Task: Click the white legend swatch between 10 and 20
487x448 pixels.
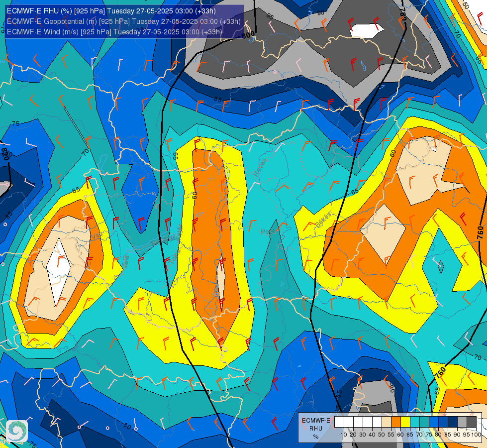Action: pyautogui.click(x=349, y=422)
